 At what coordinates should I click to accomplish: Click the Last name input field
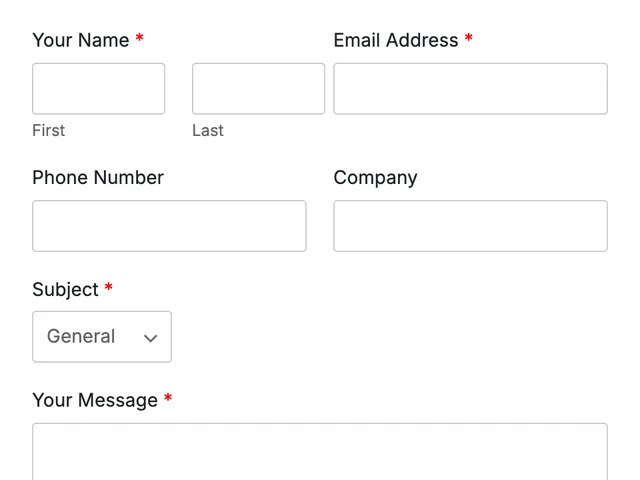[x=258, y=89]
